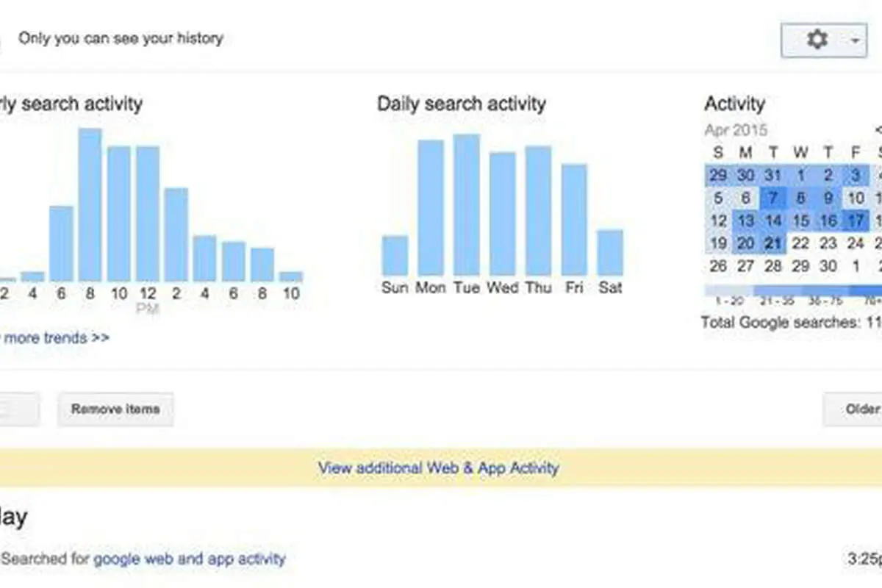Click the Remove items button

[x=115, y=409]
